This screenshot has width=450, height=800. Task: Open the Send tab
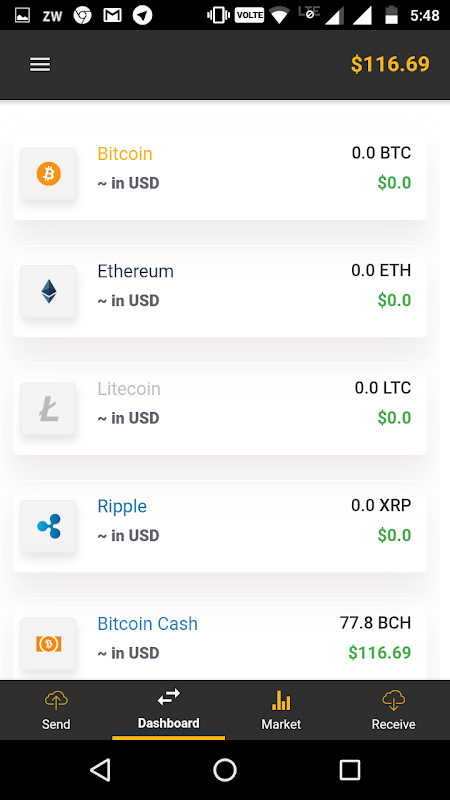point(56,710)
